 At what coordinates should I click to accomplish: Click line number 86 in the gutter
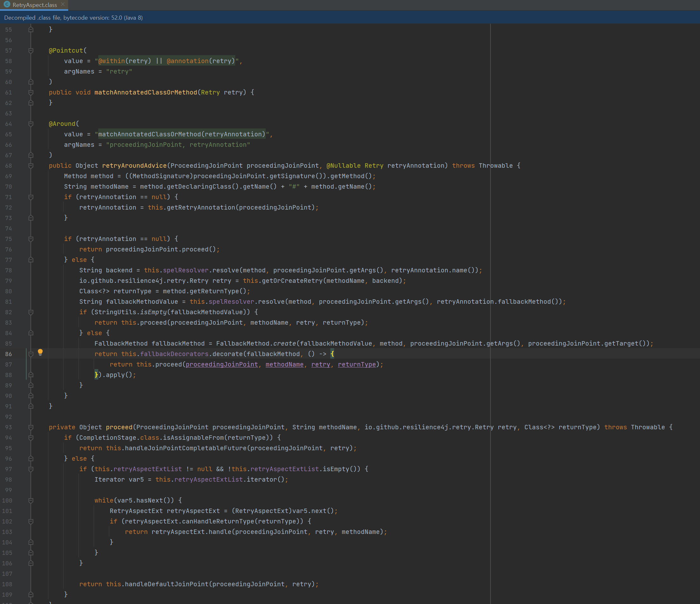point(9,354)
